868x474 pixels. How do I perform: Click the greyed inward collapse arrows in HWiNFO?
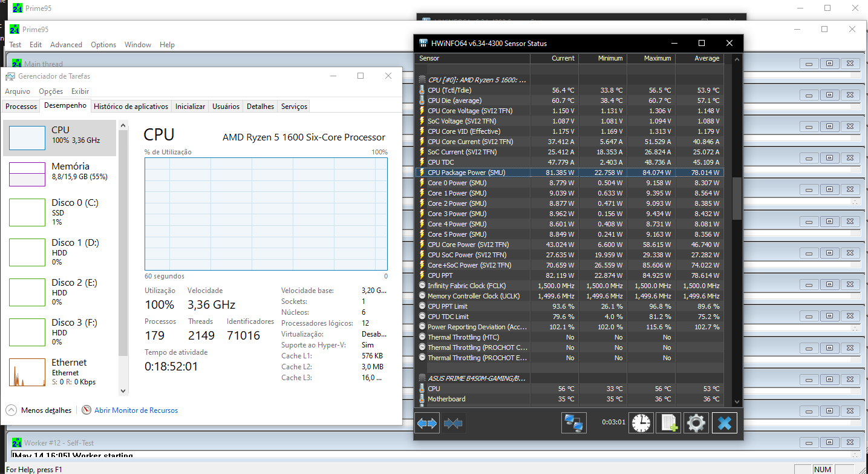(x=453, y=423)
